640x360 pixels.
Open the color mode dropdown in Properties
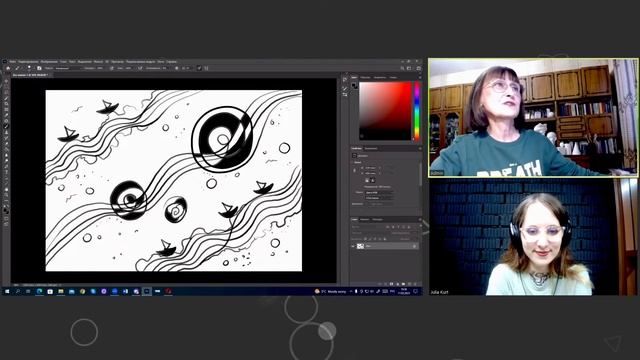coord(379,192)
